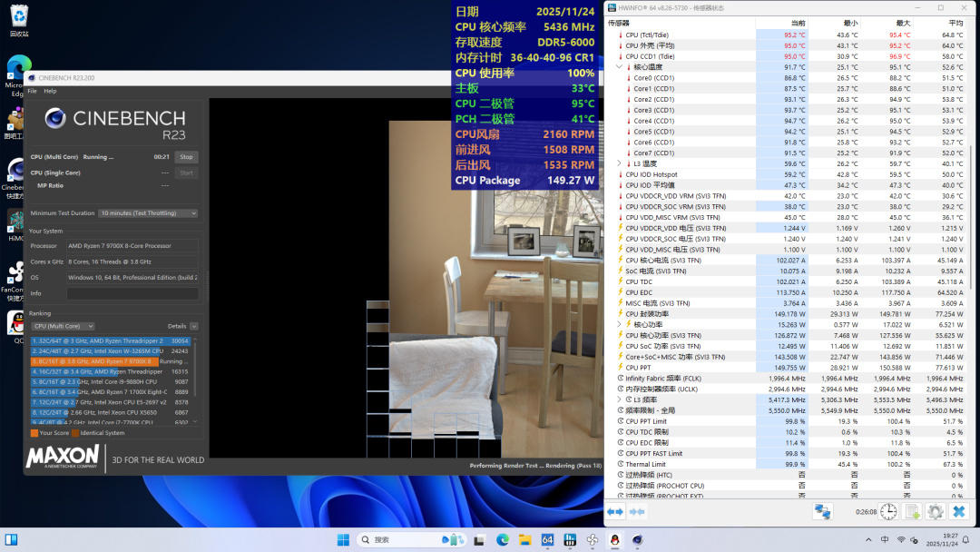Switch to the FanControl taskbar icon
The width and height of the screenshot is (980, 552).
[x=593, y=539]
